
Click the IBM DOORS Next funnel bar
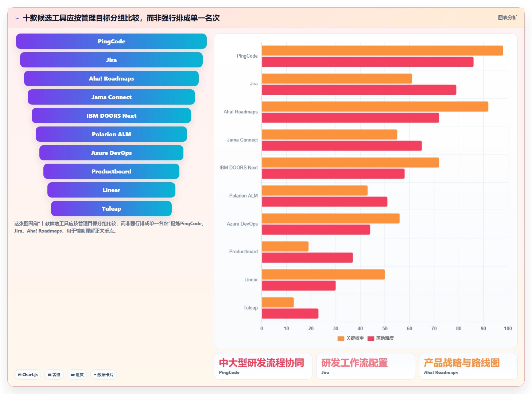click(111, 116)
